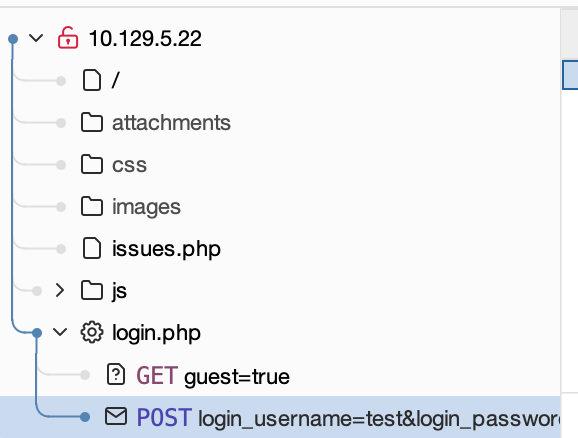
Task: Click the images folder icon
Action: click(x=92, y=206)
